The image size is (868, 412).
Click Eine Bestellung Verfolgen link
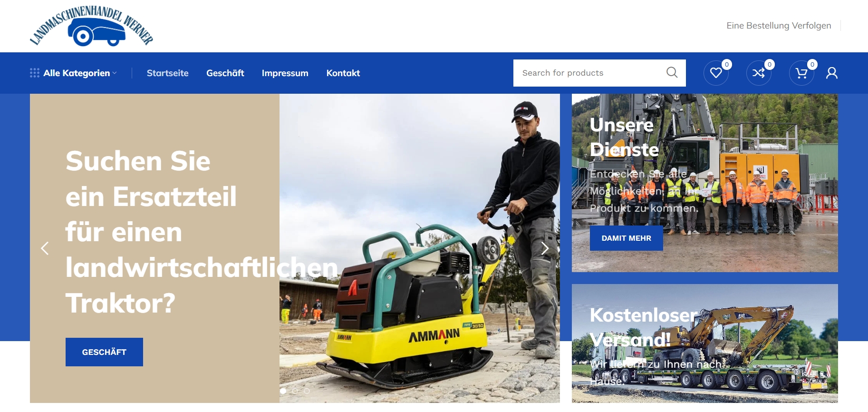(779, 25)
